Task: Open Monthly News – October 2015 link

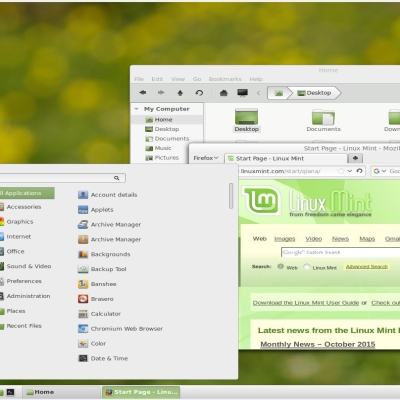Action: [318, 344]
